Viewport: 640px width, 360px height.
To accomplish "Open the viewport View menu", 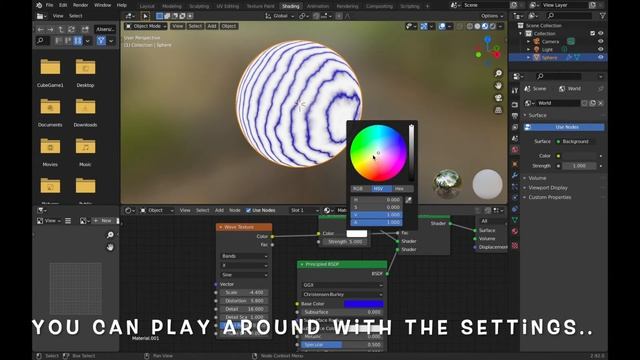I will [177, 26].
